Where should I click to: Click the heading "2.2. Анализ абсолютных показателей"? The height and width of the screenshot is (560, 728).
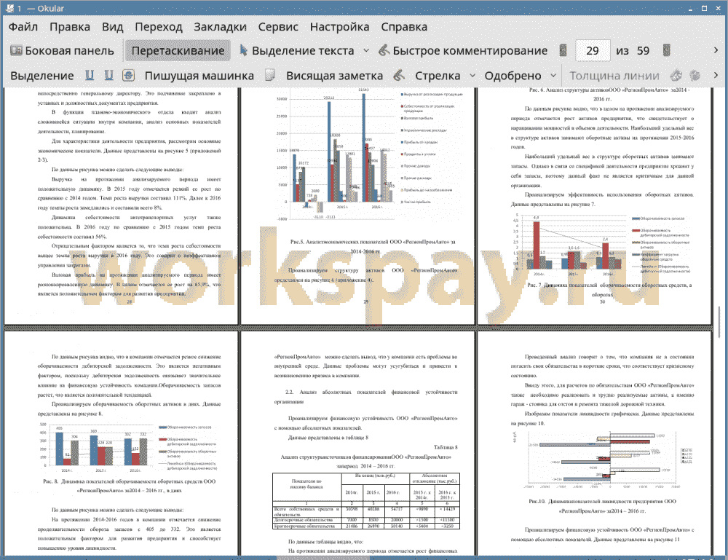365,397
